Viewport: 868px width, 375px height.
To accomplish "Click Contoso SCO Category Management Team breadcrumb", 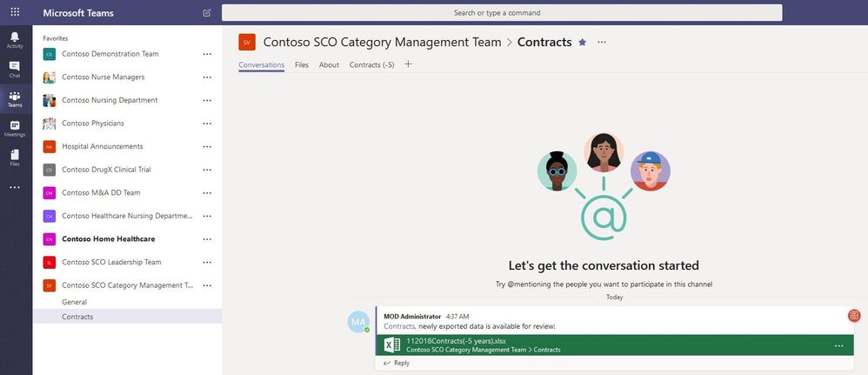I will (x=382, y=42).
